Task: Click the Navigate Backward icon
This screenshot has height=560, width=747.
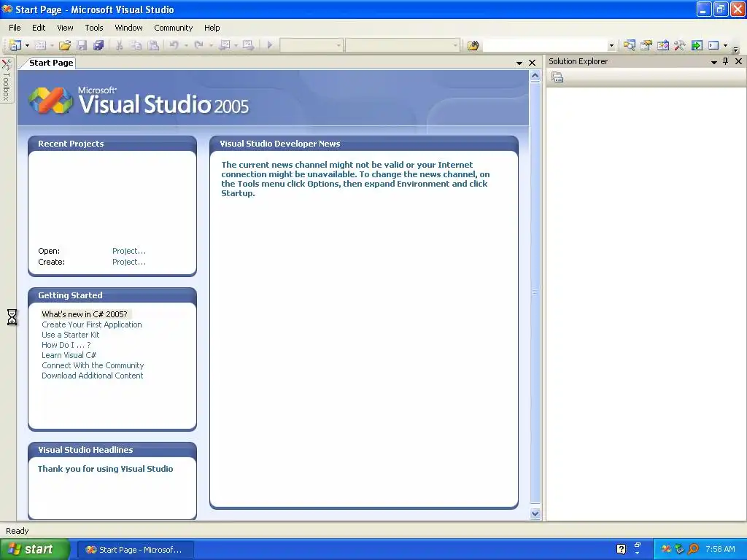Action: 225,45
